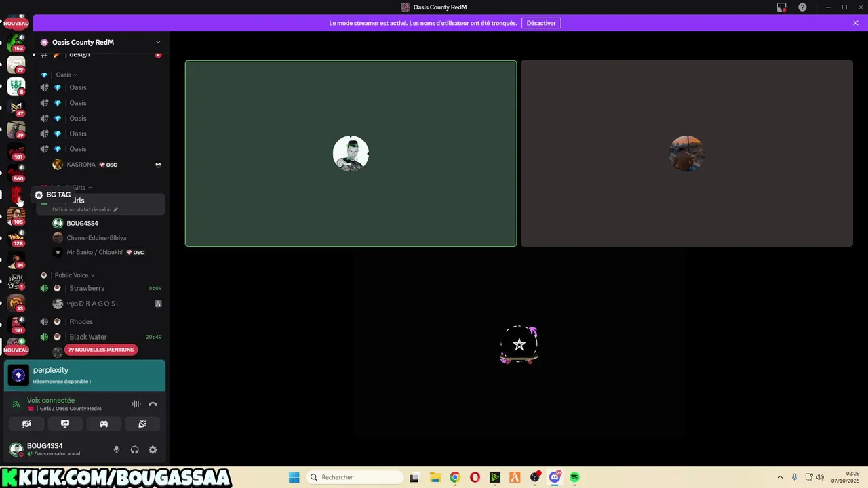
Task: Open server with 79 notification badge
Action: 16,64
